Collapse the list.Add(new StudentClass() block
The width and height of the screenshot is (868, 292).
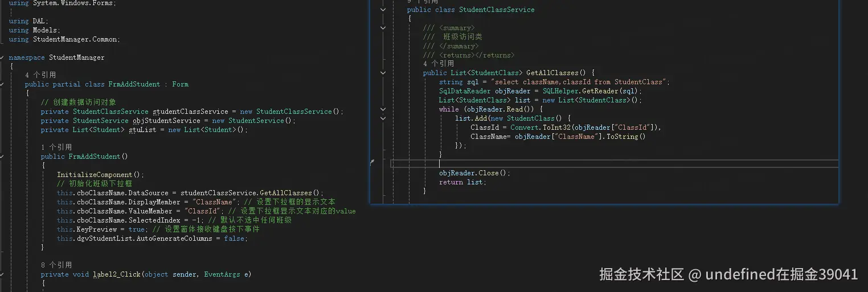(x=383, y=118)
